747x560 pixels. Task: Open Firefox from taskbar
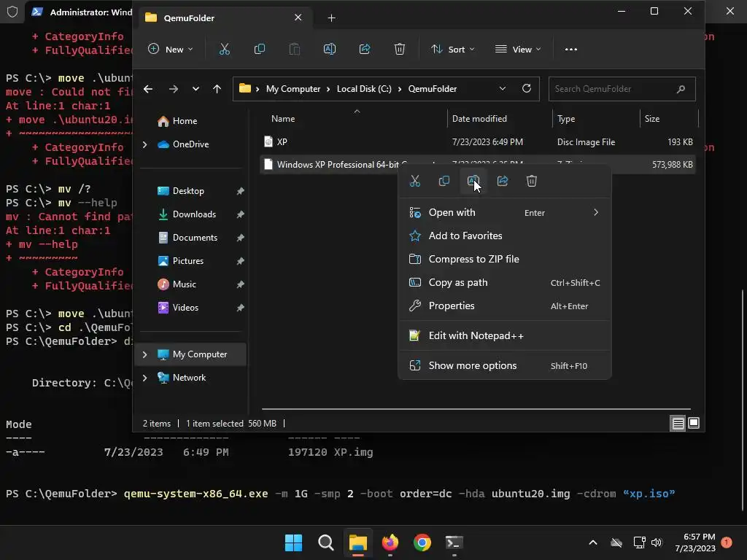click(x=390, y=542)
